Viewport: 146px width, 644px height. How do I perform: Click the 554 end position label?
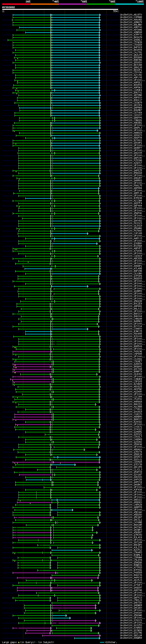tap(115, 11)
